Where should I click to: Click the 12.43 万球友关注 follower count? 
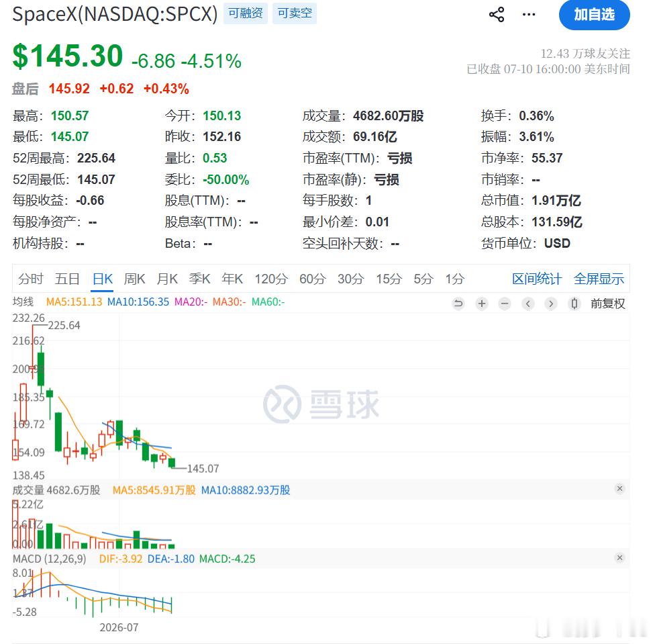click(x=585, y=54)
